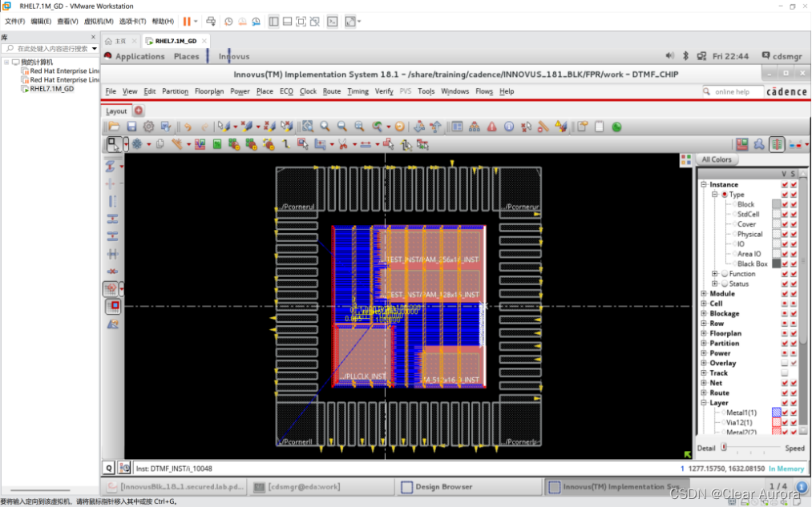Click the ungroup hierarchy up arrow icon

[x=435, y=127]
